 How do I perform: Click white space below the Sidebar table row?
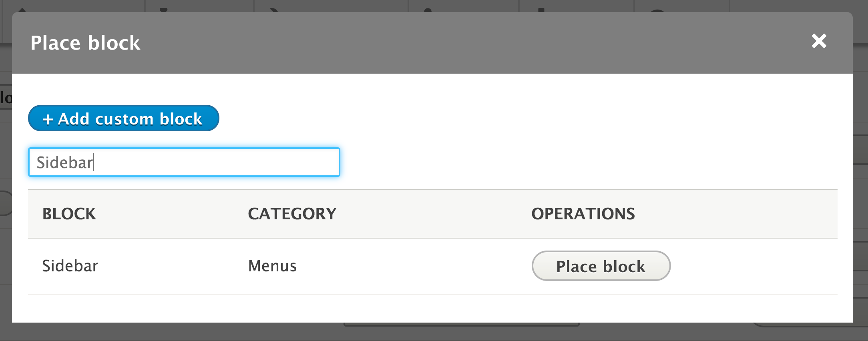point(400,308)
